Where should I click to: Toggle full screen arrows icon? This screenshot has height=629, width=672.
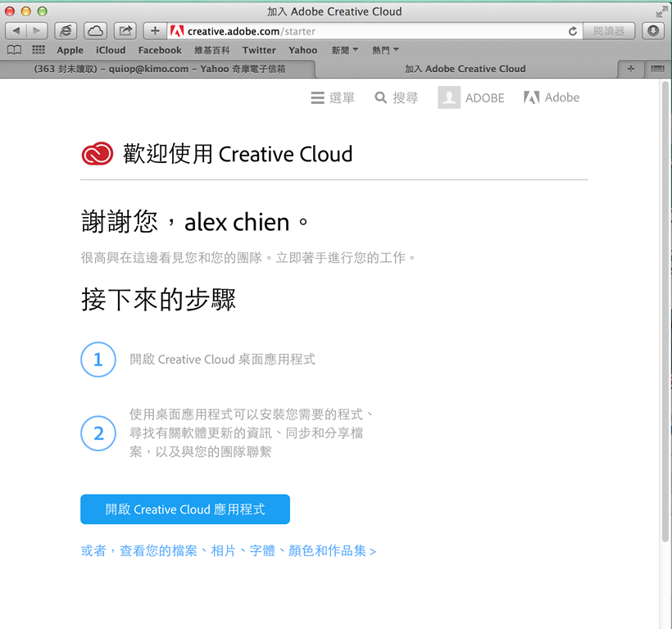point(661,12)
